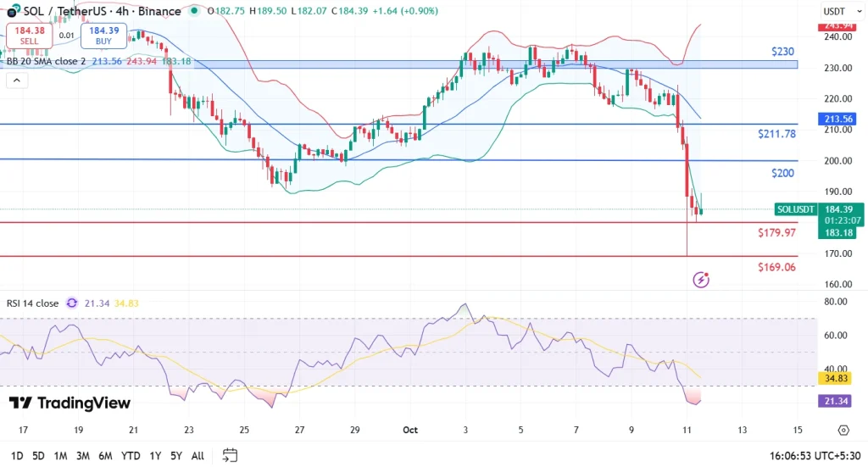The width and height of the screenshot is (868, 467).
Task: Click the TradingView logo
Action: (70, 403)
